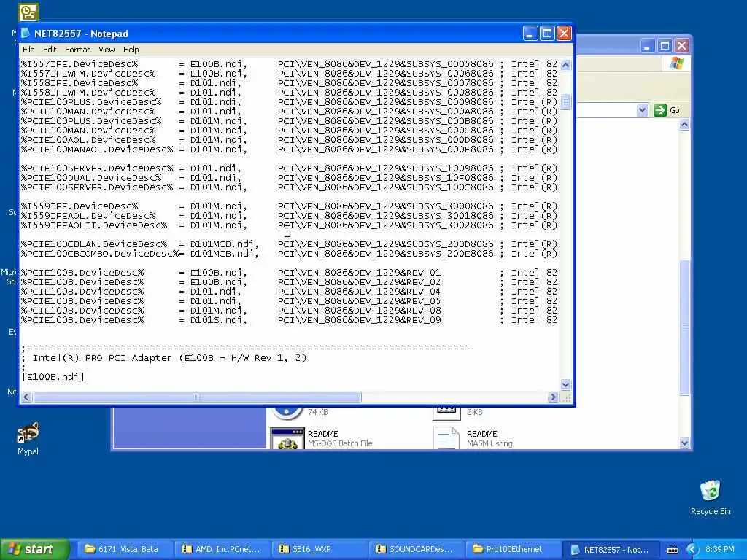This screenshot has height=560, width=747.
Task: Click the 8:39 PM clock
Action: click(720, 549)
